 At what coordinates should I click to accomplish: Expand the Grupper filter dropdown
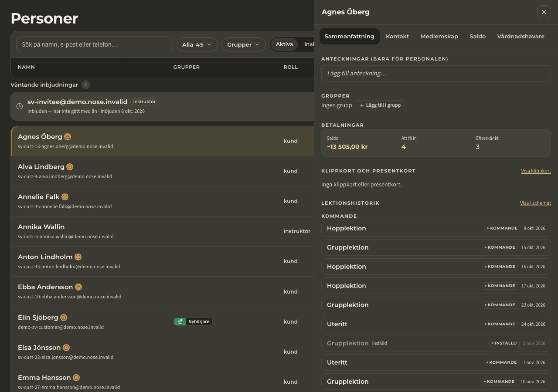click(x=244, y=44)
